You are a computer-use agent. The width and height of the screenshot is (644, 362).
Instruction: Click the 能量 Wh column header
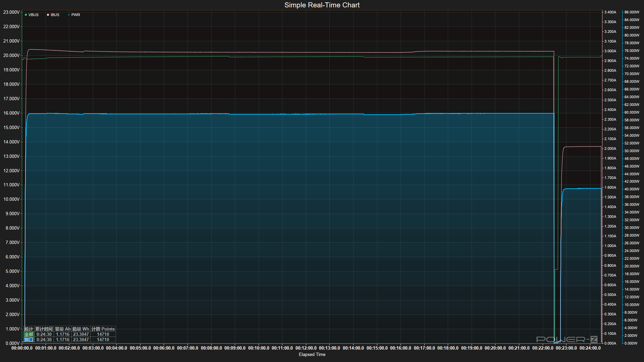81,329
